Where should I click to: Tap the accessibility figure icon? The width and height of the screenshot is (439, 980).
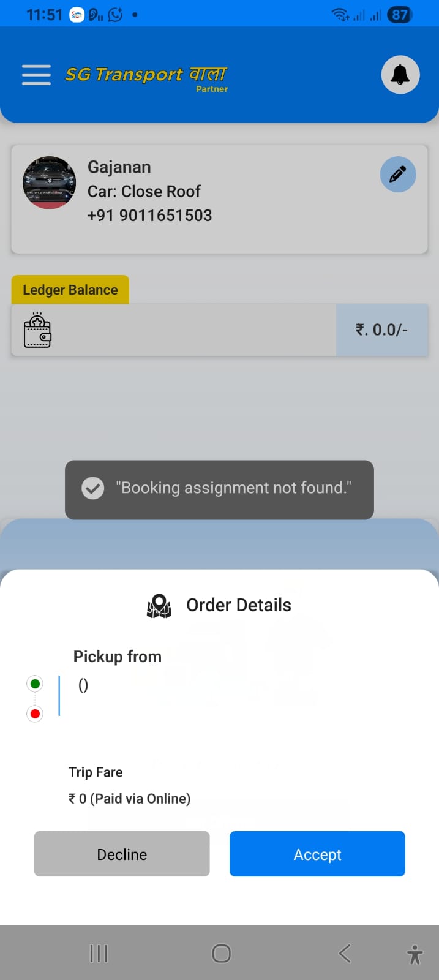click(x=415, y=954)
